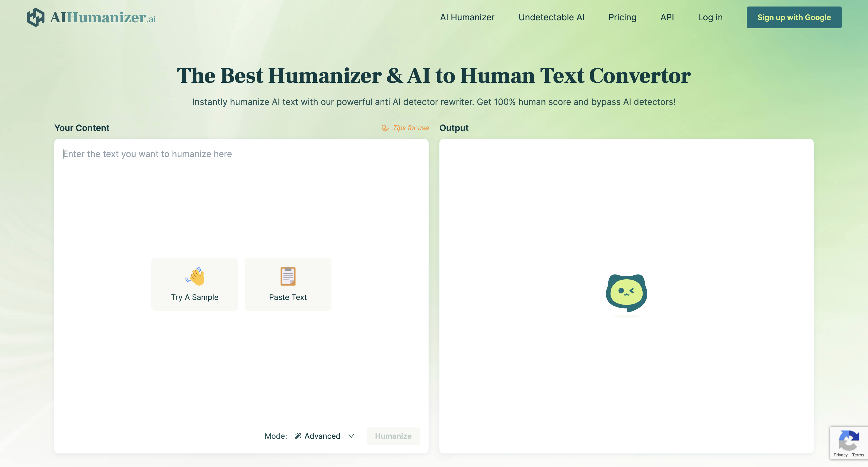Click the reCAPTCHA badge icon

pos(848,440)
